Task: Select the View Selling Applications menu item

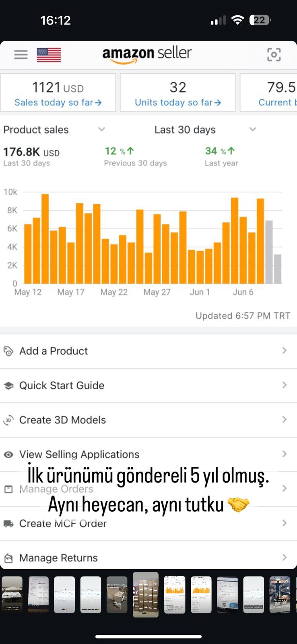Action: click(148, 454)
